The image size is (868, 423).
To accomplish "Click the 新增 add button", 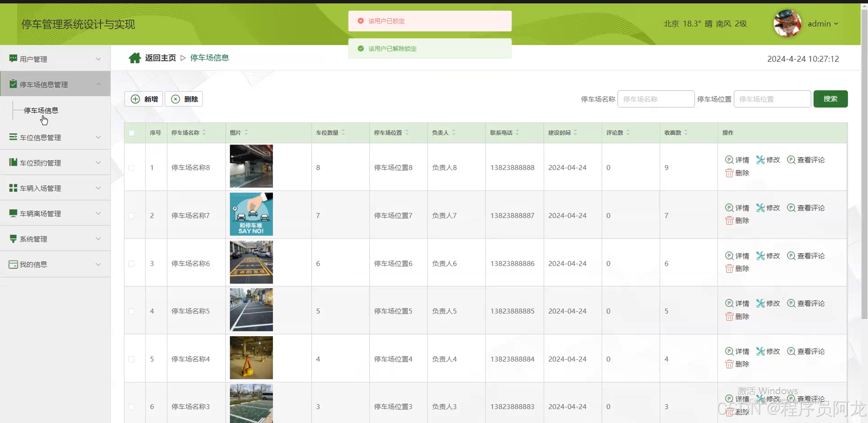I will [144, 99].
